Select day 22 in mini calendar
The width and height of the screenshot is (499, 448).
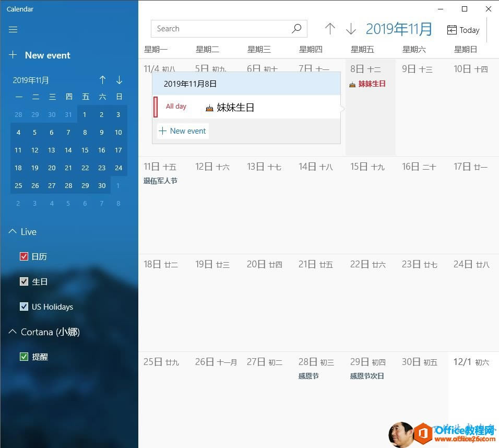point(85,168)
